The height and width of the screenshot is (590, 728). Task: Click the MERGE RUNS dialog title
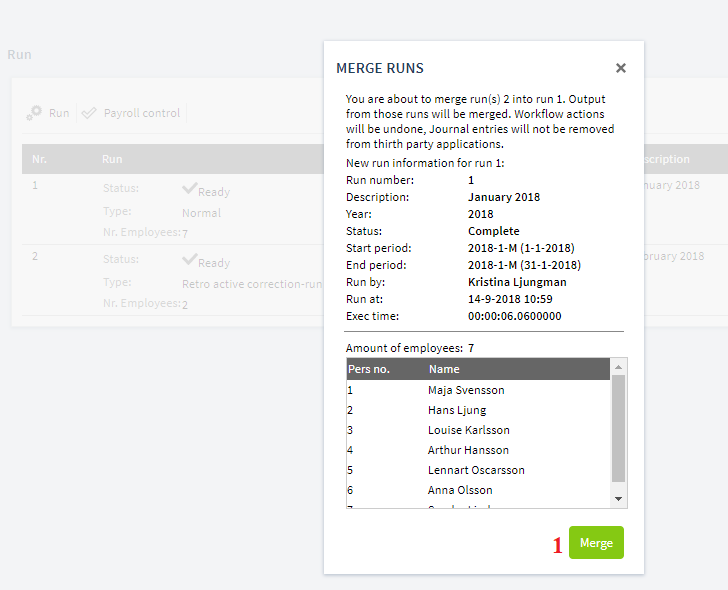(380, 68)
